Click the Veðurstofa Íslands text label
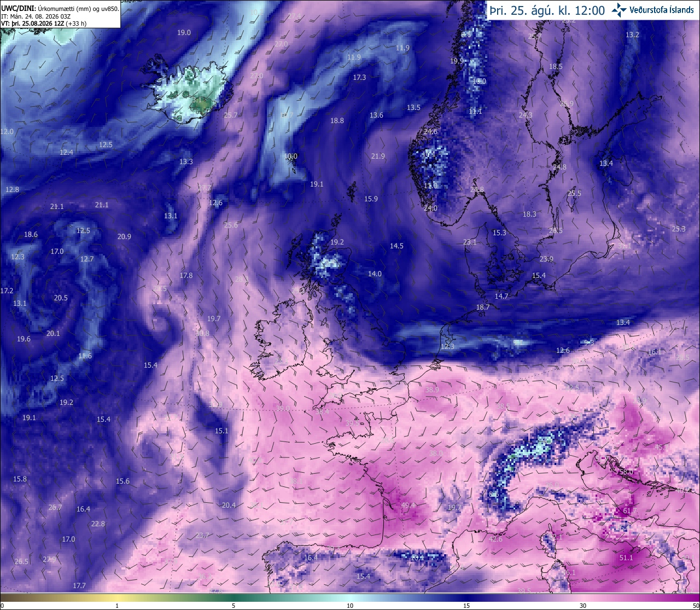Image resolution: width=700 pixels, height=610 pixels. 662,10
